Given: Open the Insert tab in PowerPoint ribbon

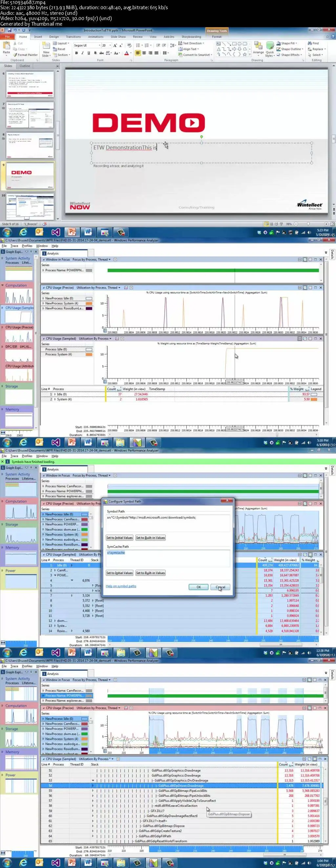Looking at the screenshot, I should [38, 37].
